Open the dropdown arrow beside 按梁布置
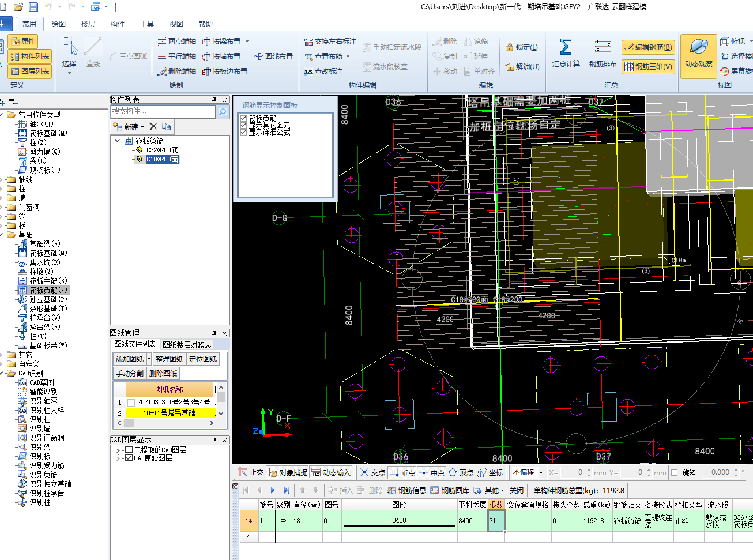The width and height of the screenshot is (753, 560). click(x=247, y=42)
